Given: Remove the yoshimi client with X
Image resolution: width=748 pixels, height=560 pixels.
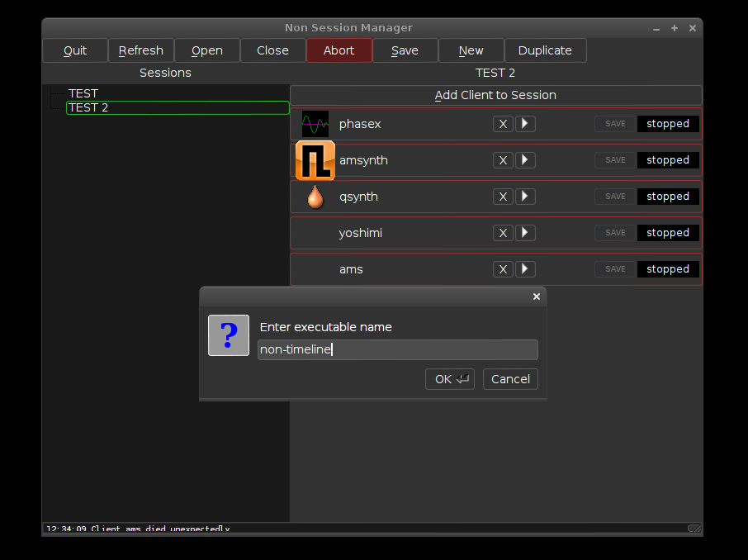Looking at the screenshot, I should 503,233.
